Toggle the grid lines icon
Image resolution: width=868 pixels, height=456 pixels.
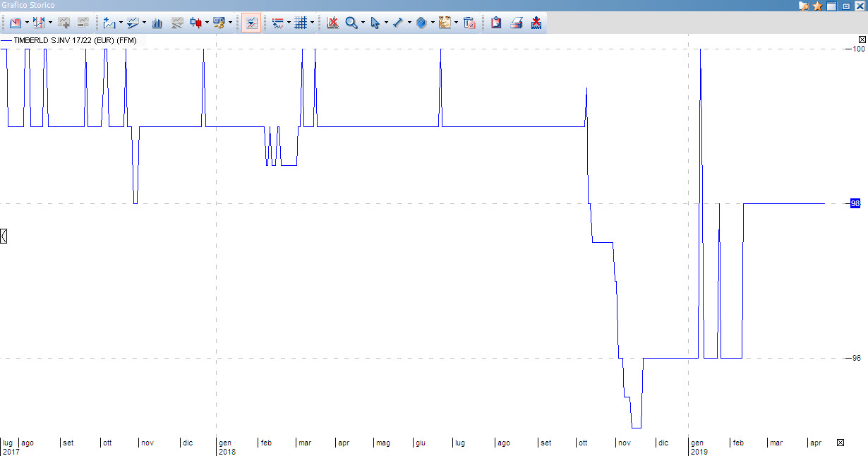click(x=301, y=23)
